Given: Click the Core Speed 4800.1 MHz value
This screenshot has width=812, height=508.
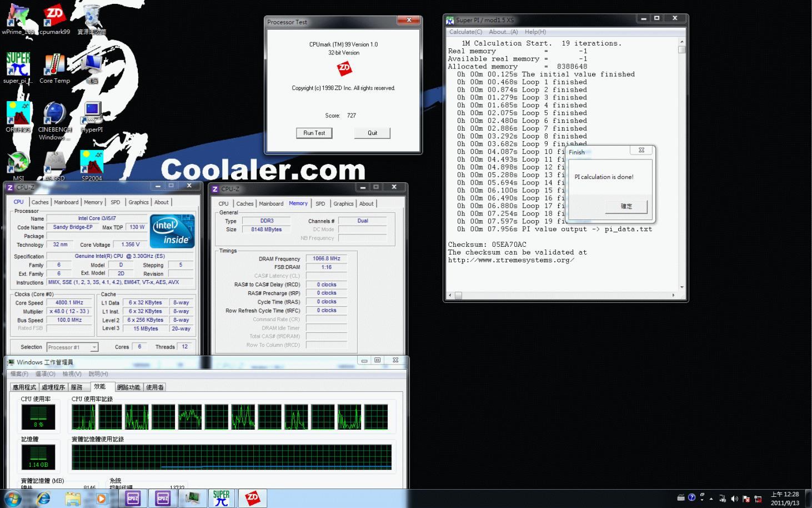Looking at the screenshot, I should point(69,303).
